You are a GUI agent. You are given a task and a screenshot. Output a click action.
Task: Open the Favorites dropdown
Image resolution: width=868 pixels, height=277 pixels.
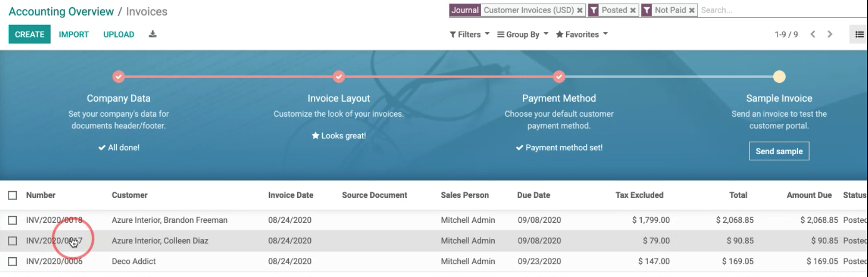coord(582,34)
